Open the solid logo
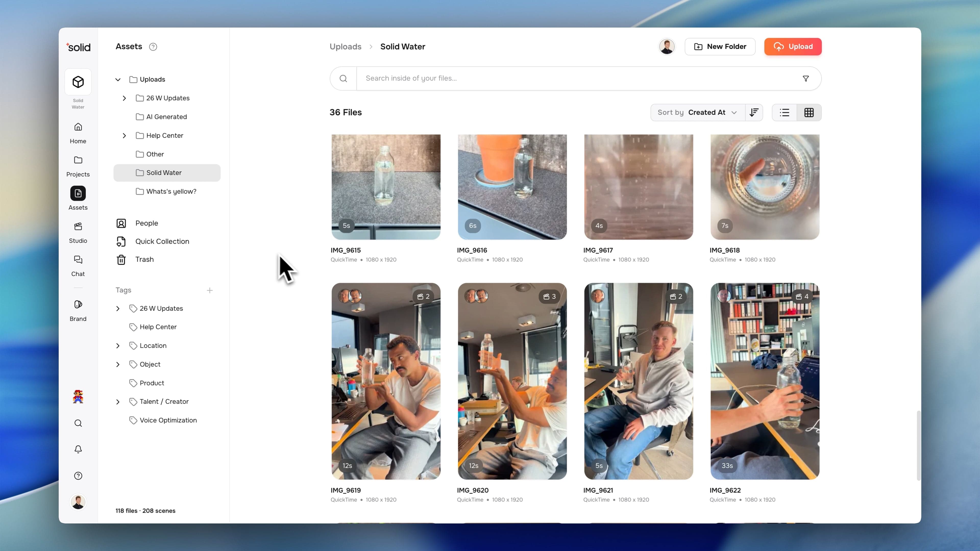This screenshot has height=551, width=980. [x=78, y=47]
